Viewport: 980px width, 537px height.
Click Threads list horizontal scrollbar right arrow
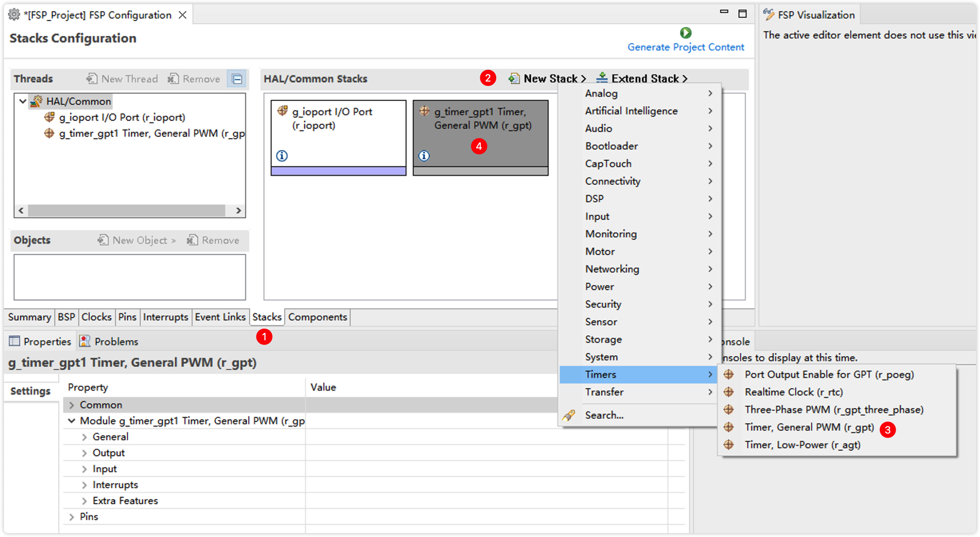pyautogui.click(x=239, y=211)
